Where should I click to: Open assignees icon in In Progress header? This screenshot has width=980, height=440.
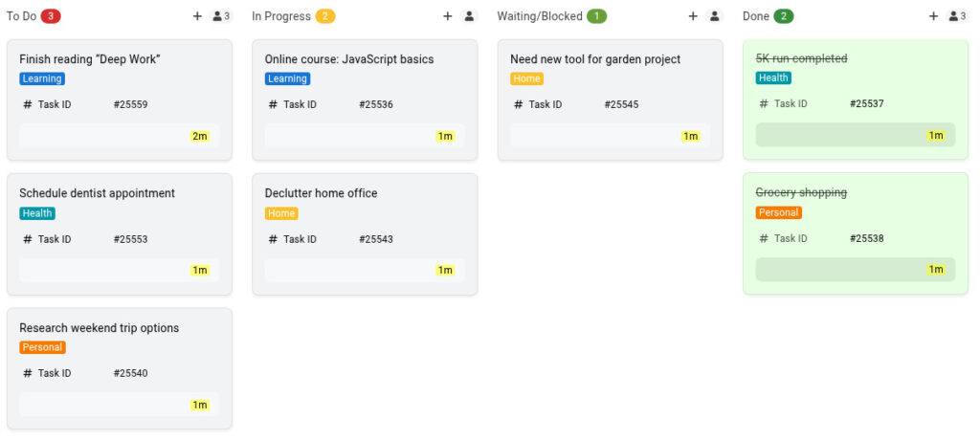pyautogui.click(x=469, y=16)
